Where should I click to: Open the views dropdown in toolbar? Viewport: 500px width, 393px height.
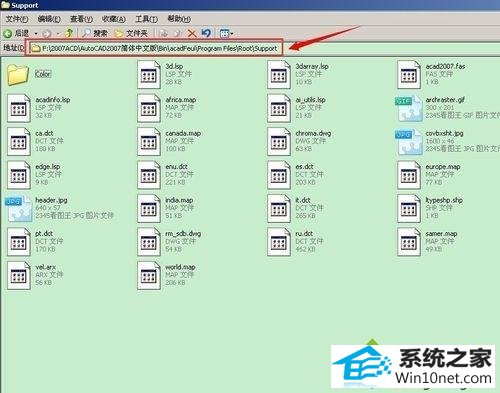coord(226,33)
